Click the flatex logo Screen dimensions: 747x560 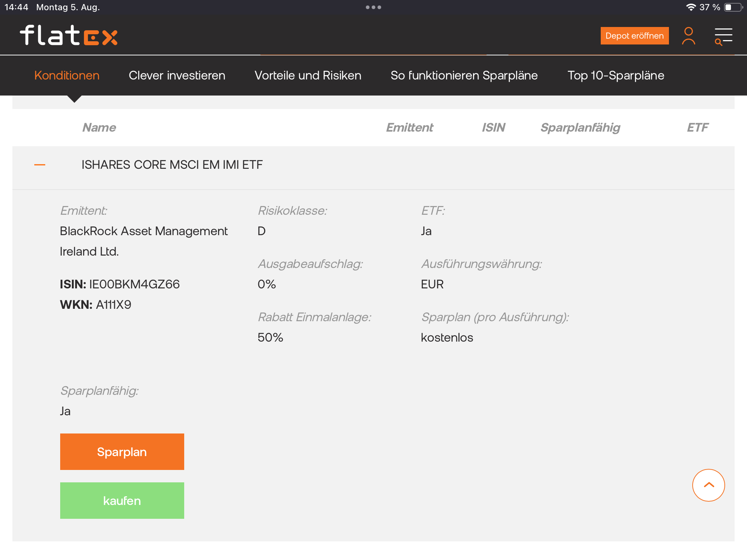69,35
